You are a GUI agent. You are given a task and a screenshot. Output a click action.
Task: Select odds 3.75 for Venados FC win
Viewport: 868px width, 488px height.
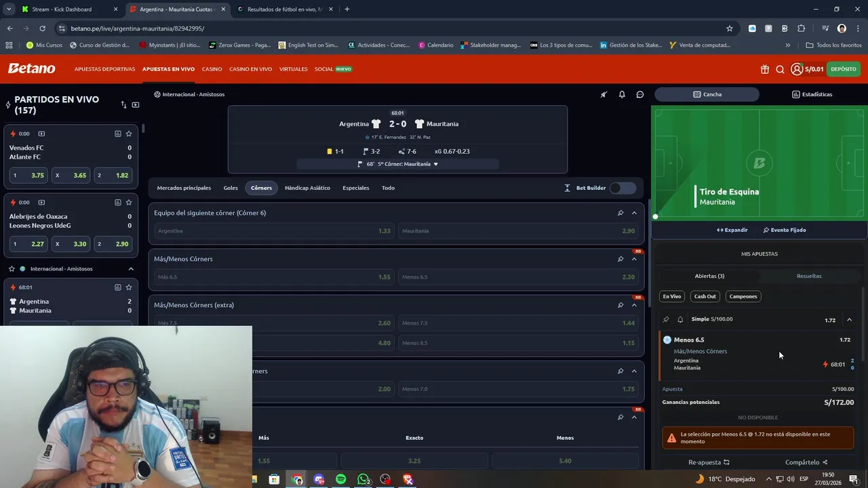coord(28,175)
